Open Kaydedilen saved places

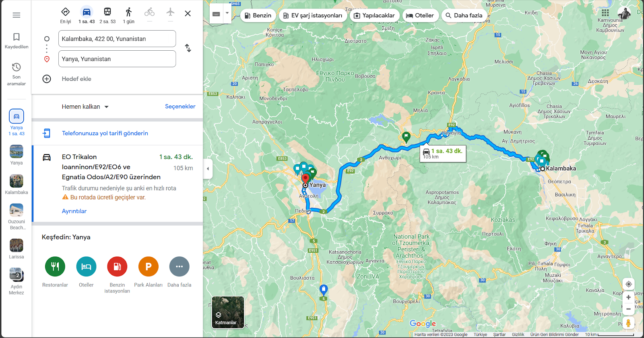click(17, 41)
